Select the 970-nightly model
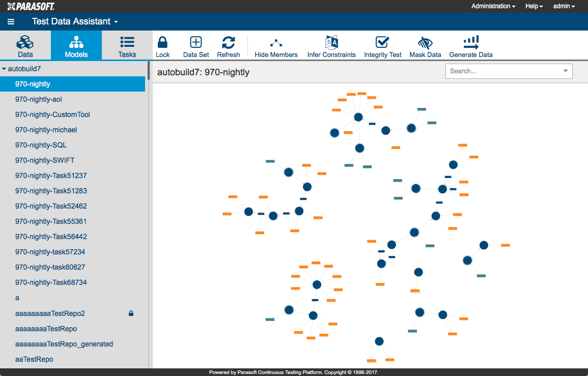The image size is (588, 376). [x=72, y=84]
